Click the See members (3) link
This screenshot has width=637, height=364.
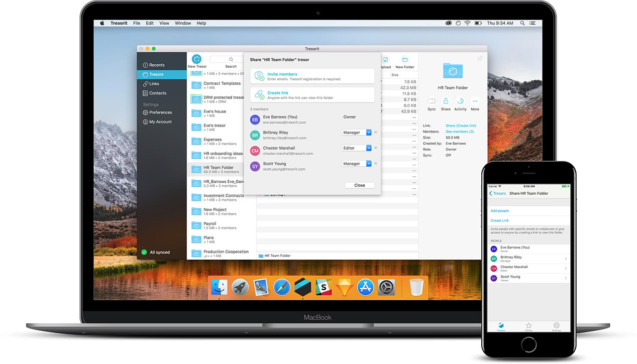coord(460,132)
